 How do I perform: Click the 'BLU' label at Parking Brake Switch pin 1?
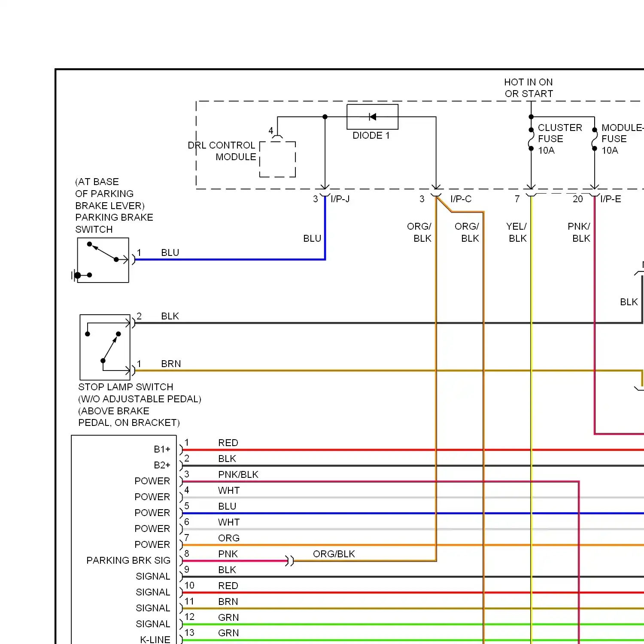pos(170,252)
